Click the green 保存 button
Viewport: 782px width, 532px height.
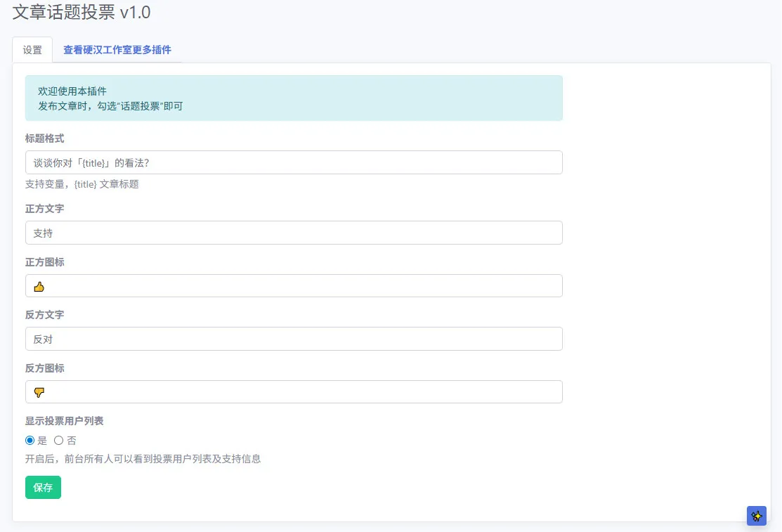[x=43, y=487]
